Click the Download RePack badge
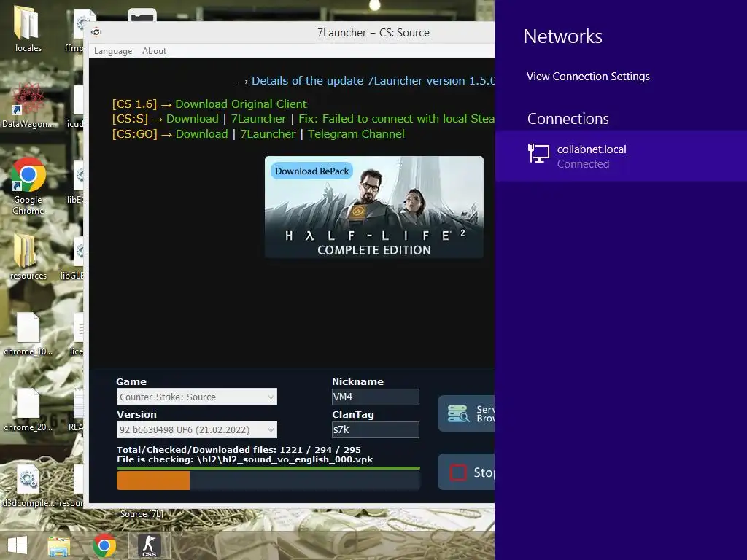The image size is (747, 560). (x=312, y=171)
